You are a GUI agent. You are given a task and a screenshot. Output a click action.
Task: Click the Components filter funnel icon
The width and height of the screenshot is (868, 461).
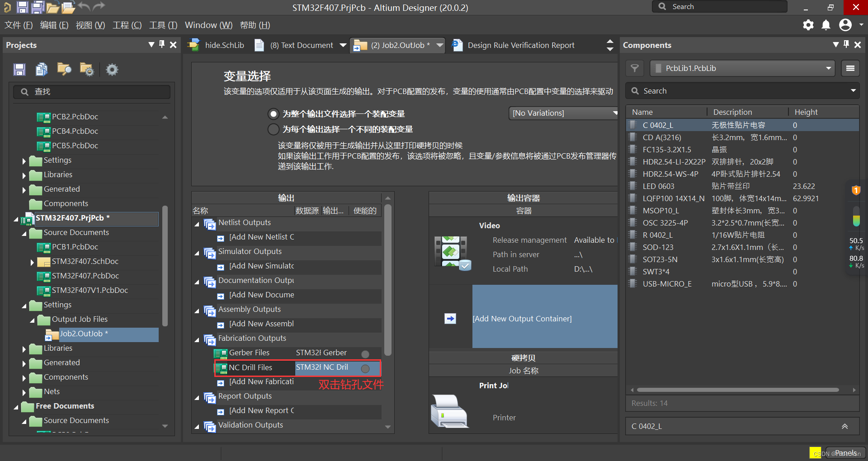pos(635,68)
